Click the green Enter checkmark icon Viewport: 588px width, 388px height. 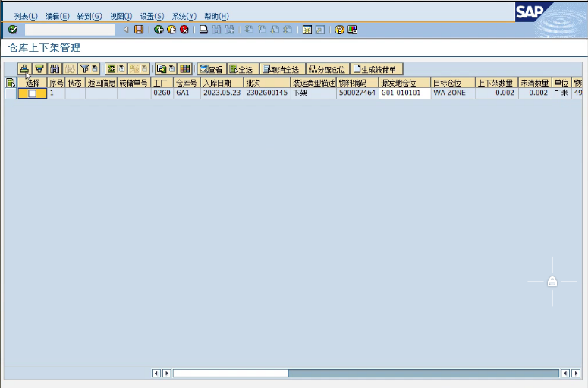pyautogui.click(x=12, y=30)
